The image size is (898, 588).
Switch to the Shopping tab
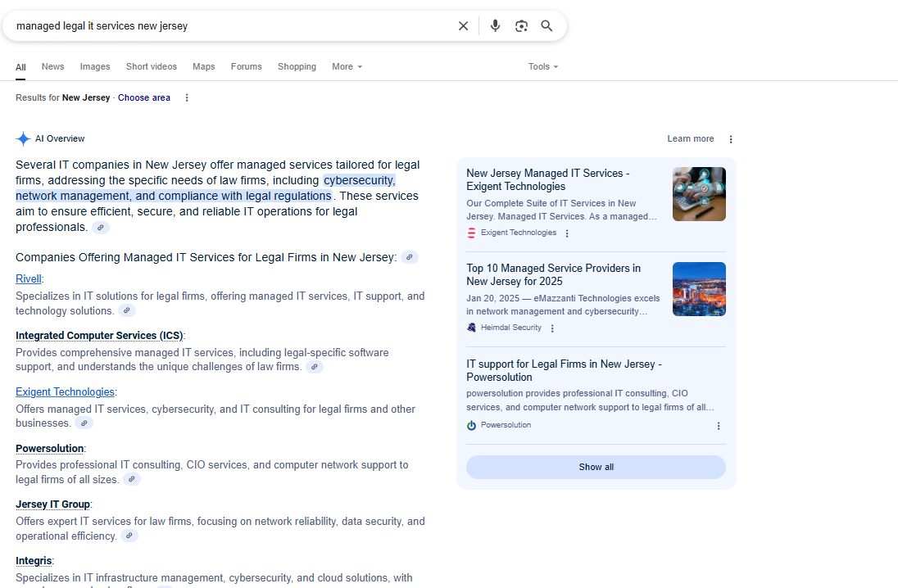pos(297,66)
